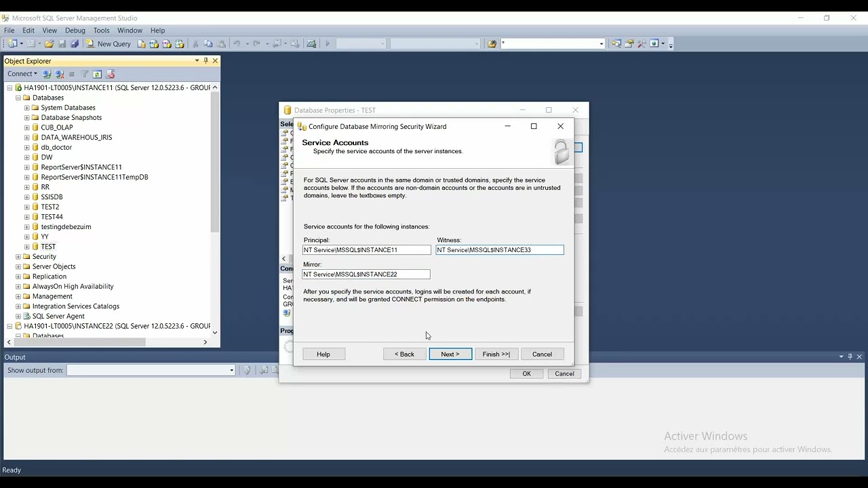Open the Properties Window icon
The height and width of the screenshot is (488, 868).
[x=629, y=43]
